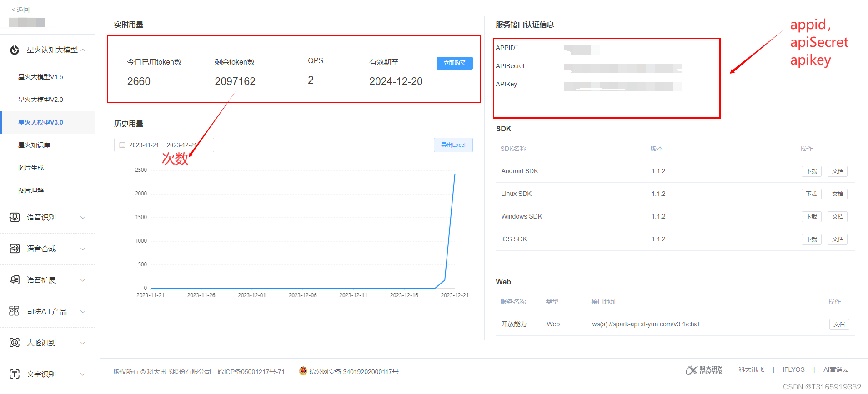The image size is (868, 394).
Task: Open iOS SDK 文档
Action: click(837, 239)
